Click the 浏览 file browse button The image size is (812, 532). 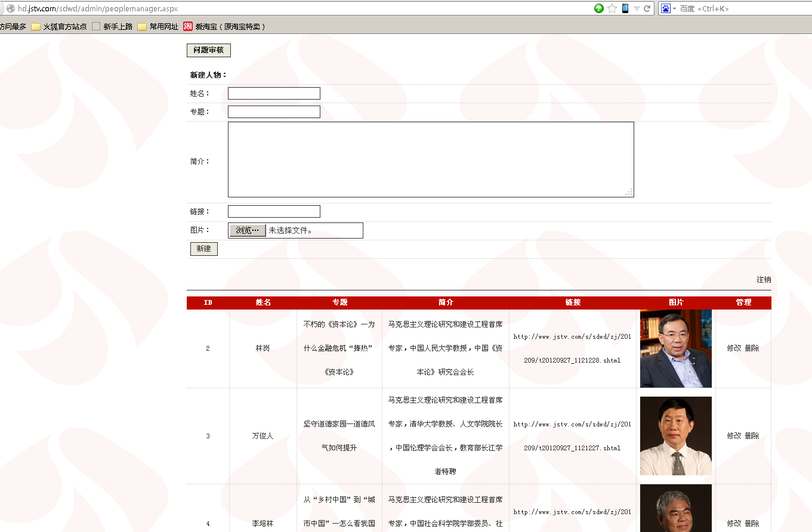pyautogui.click(x=248, y=230)
